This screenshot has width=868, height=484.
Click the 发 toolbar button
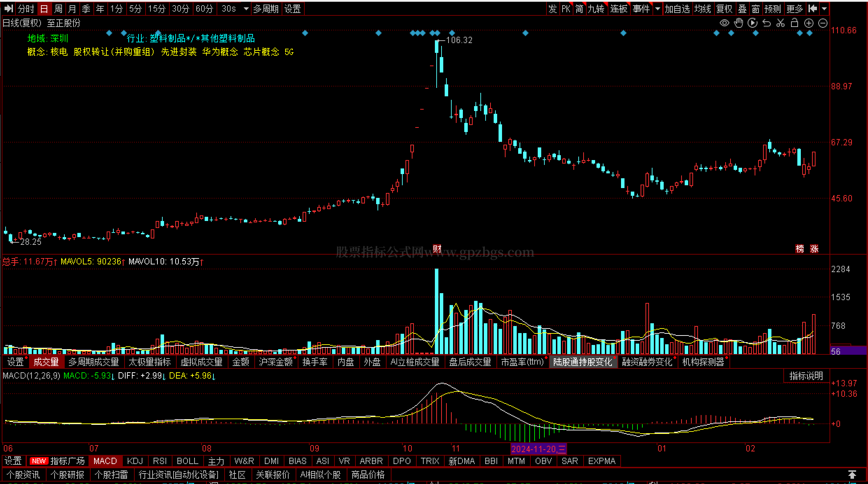(552, 9)
